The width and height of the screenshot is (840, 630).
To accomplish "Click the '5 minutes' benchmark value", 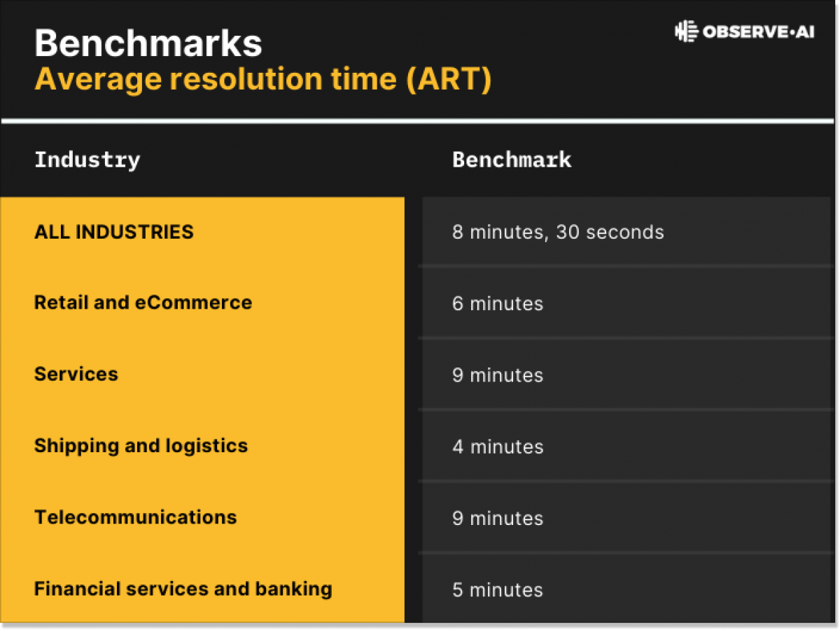I will pos(498,590).
